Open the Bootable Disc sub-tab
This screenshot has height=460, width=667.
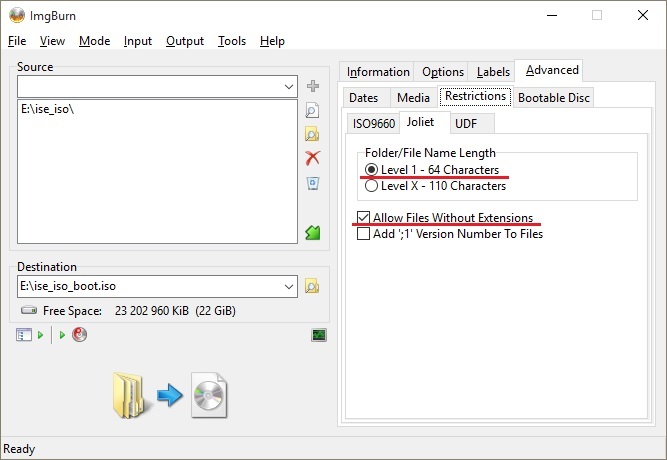click(553, 98)
